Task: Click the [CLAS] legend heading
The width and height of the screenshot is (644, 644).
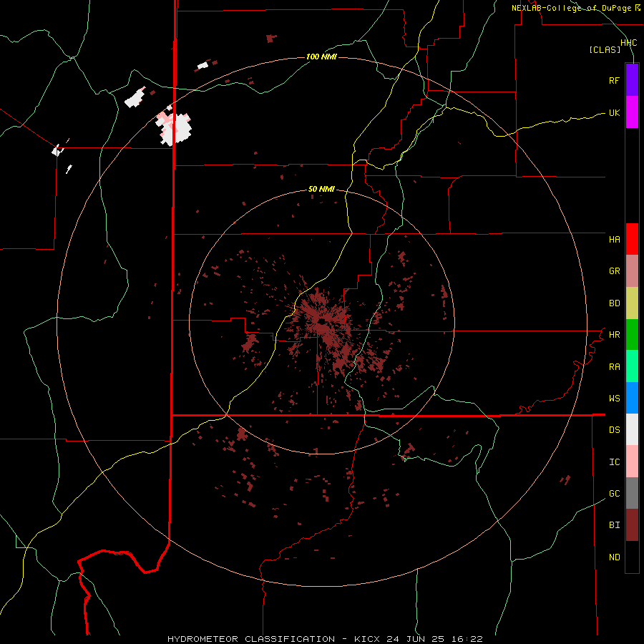Action: 605,49
